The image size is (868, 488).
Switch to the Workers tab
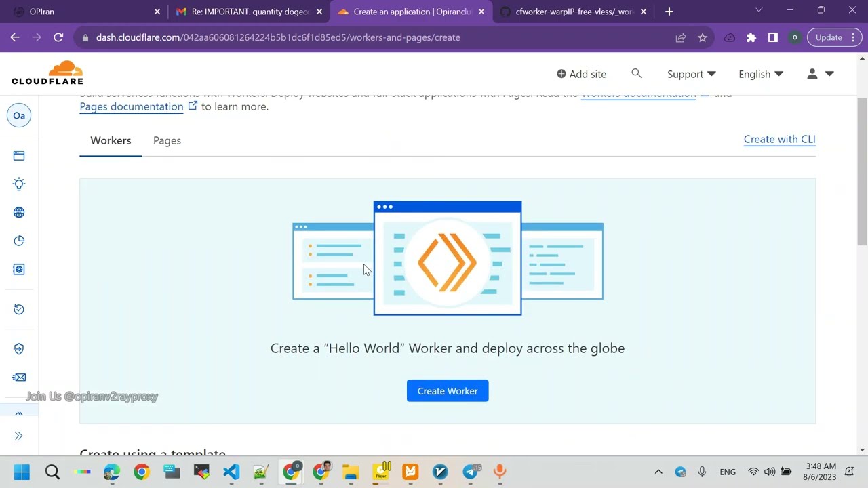(x=111, y=140)
